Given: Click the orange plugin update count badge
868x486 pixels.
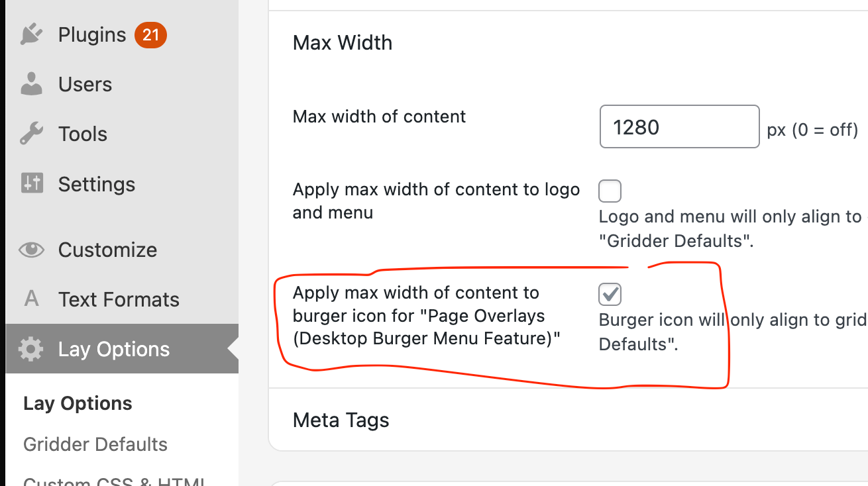Looking at the screenshot, I should click(150, 34).
